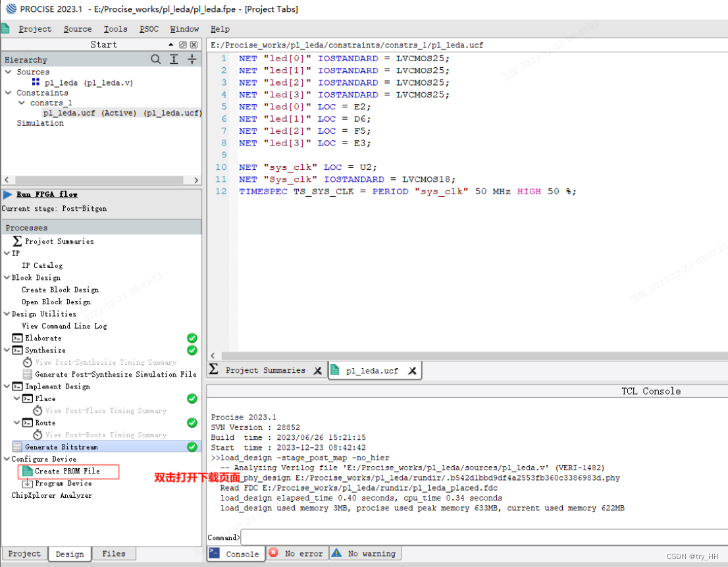Viewport: 728px width, 567px height.
Task: Click the Create PROM File icon
Action: [28, 471]
